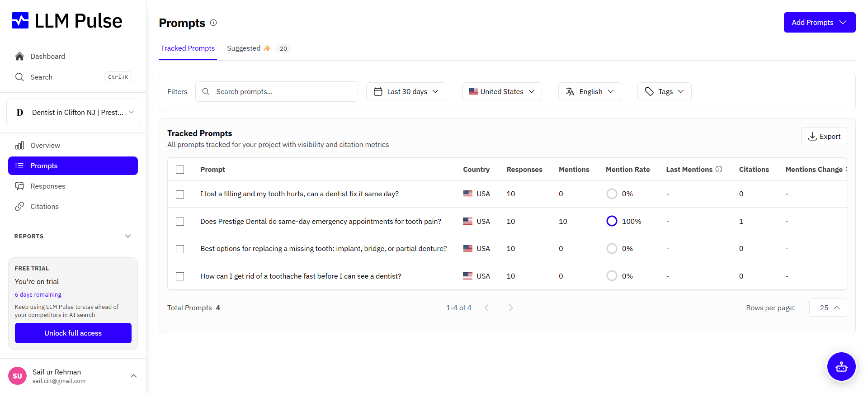Open the Tags filter dropdown

click(664, 91)
